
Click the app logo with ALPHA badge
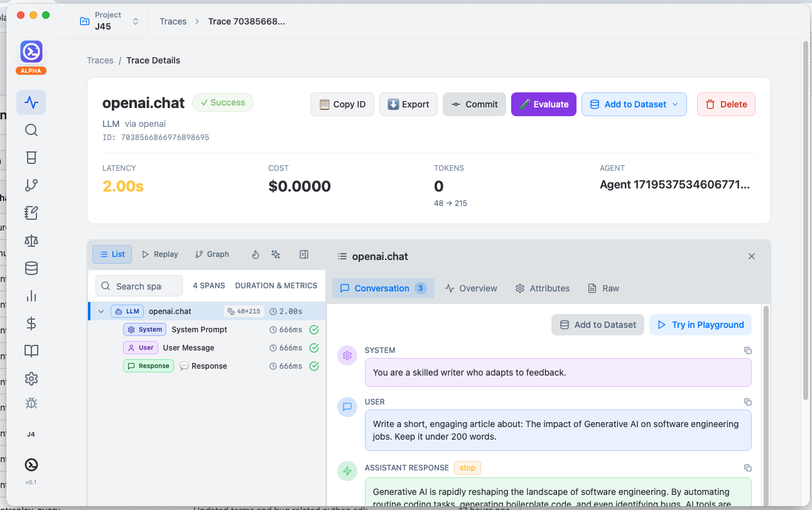pyautogui.click(x=31, y=57)
